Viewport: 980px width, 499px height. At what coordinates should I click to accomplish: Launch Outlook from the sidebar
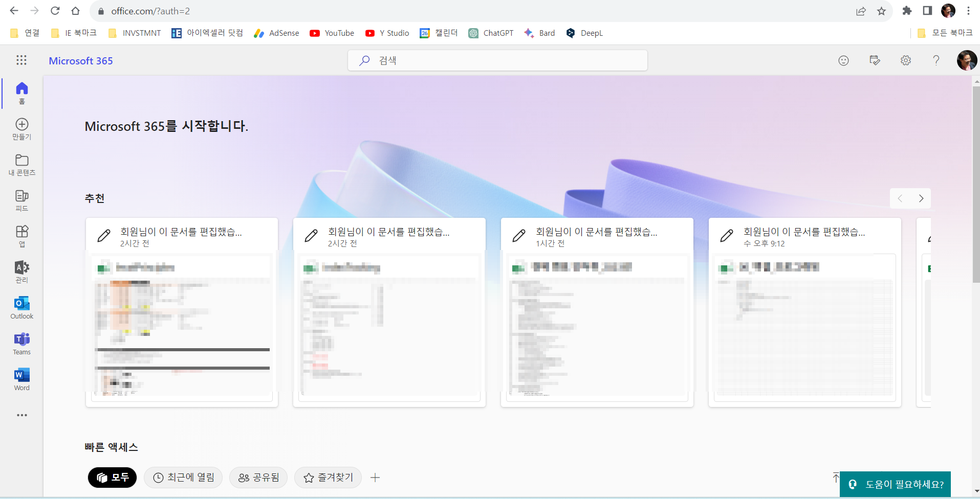coord(22,308)
